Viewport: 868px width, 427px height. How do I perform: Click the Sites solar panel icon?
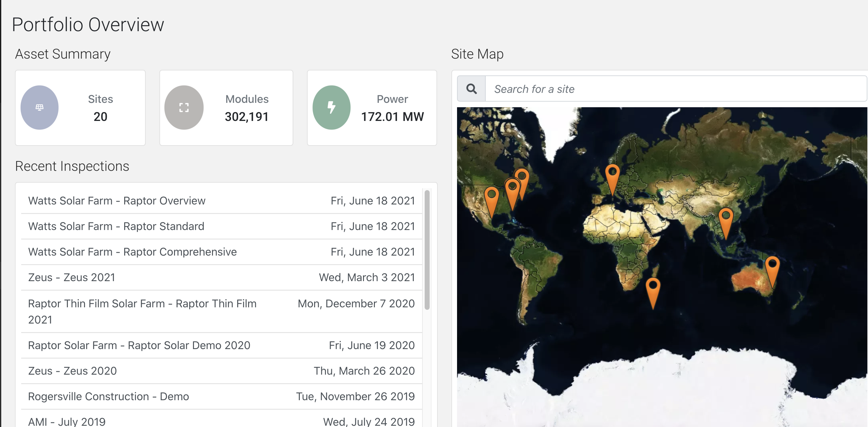tap(40, 107)
